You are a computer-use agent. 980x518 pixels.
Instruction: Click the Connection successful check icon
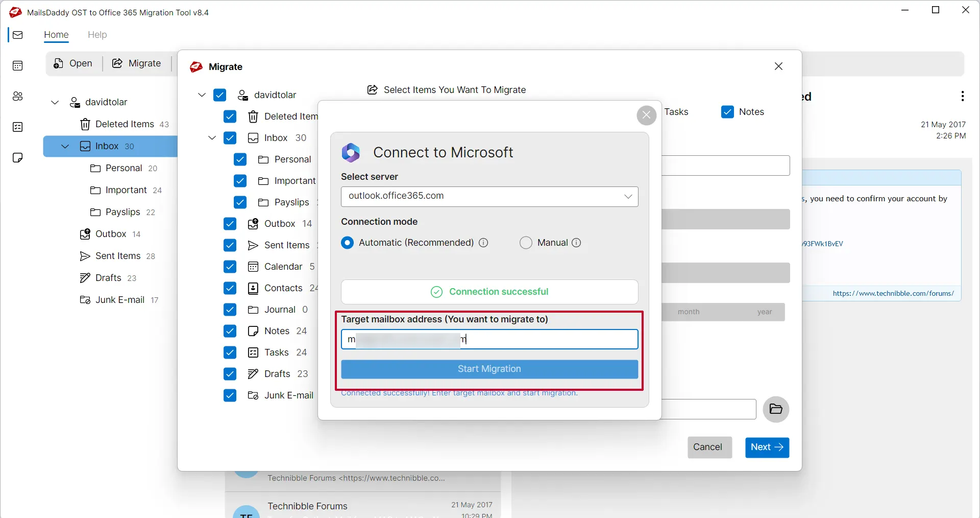pos(436,292)
